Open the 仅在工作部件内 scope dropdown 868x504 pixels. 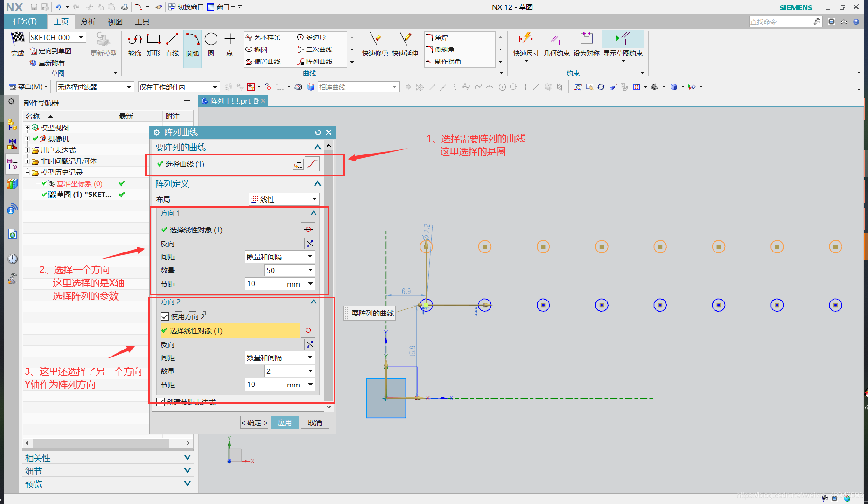179,87
